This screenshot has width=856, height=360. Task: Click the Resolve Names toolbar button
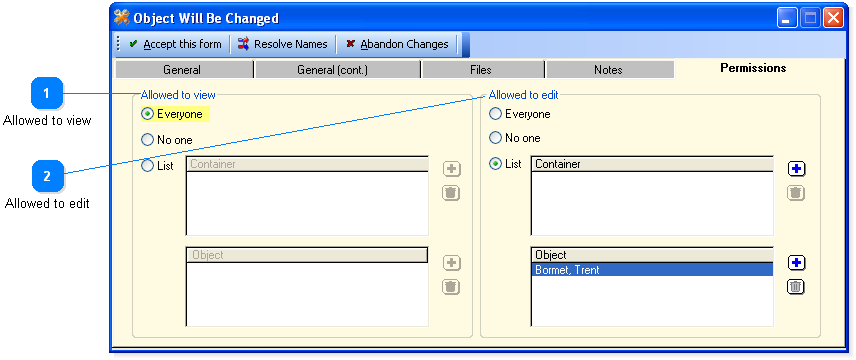(x=282, y=44)
